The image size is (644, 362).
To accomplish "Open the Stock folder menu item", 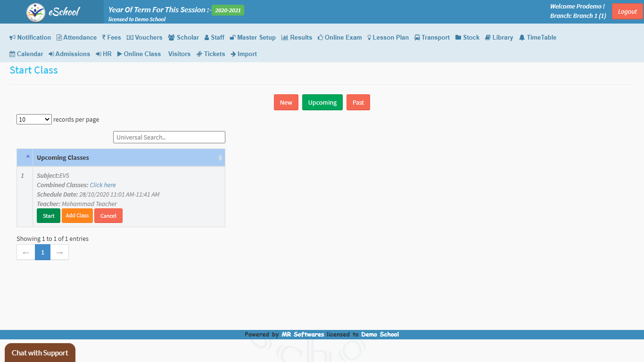I will [x=467, y=38].
